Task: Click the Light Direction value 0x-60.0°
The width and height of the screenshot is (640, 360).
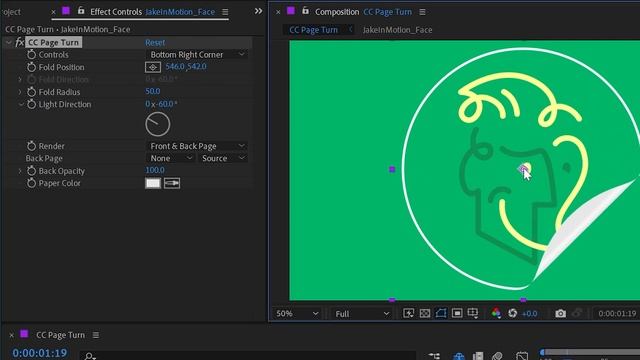Action: [x=161, y=104]
